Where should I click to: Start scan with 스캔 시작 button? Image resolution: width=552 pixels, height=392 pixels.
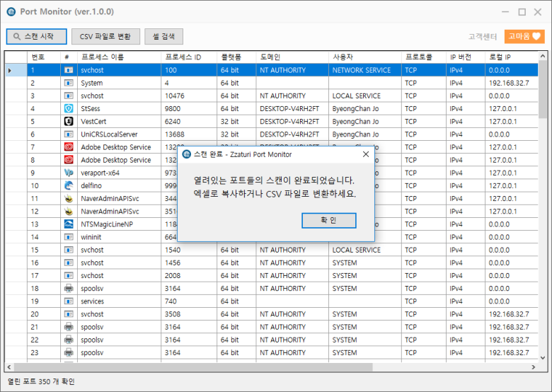click(x=36, y=37)
